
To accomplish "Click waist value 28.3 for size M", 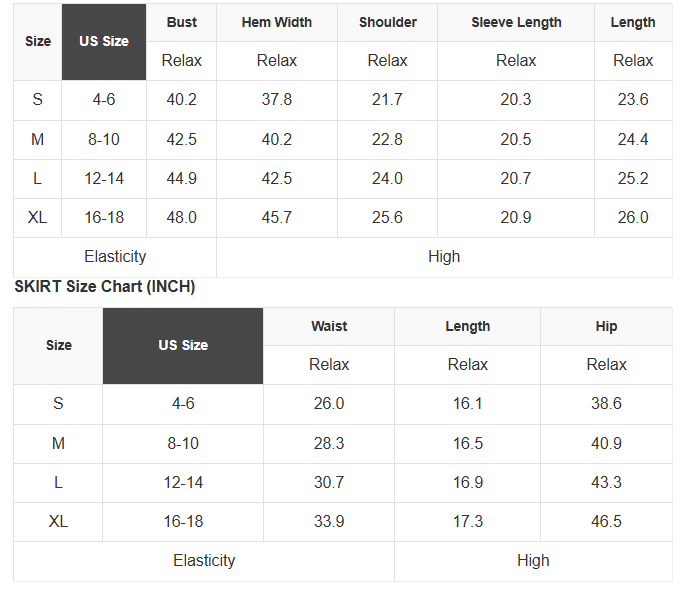I will 329,444.
